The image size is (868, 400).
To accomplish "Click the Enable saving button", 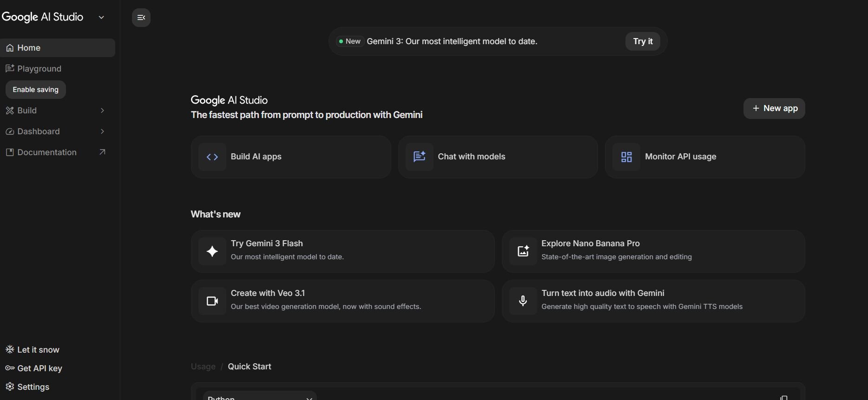I will click(36, 90).
